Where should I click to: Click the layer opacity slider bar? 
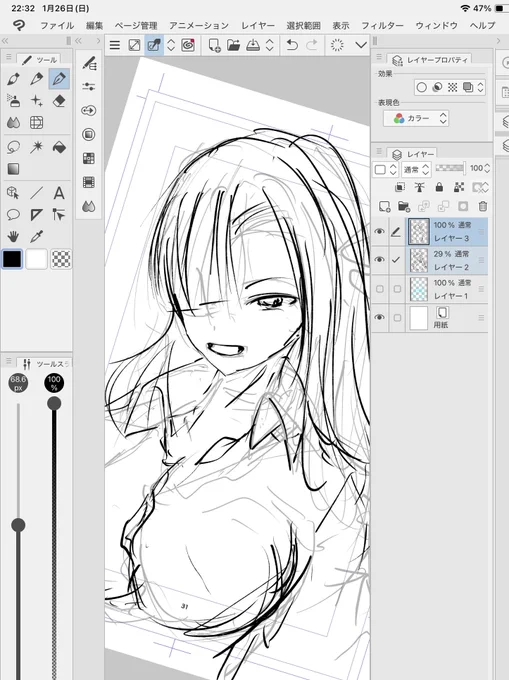pos(451,168)
